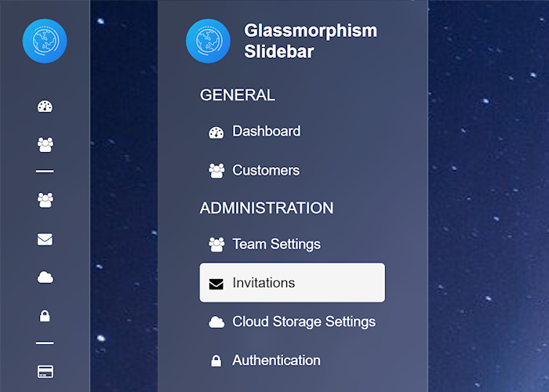The image size is (549, 392).
Task: Open the credit card icon in the collapsed sidebar
Action: 45,371
